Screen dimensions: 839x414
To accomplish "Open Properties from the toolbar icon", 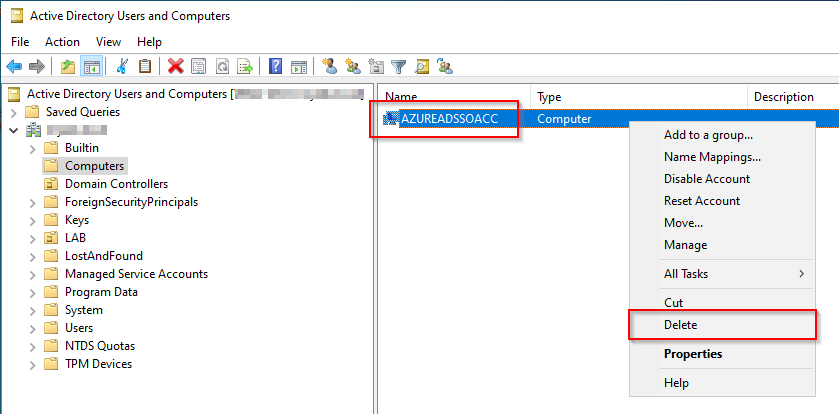I will [x=199, y=66].
